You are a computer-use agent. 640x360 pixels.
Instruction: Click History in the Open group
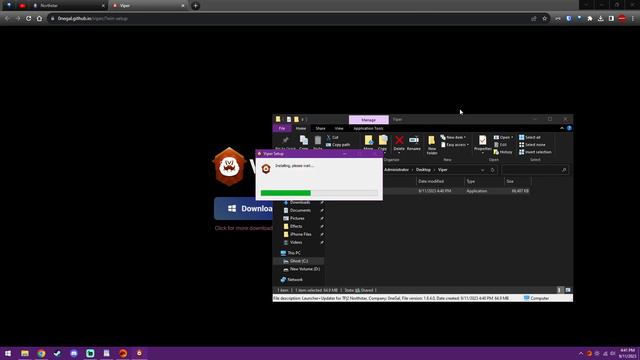click(x=503, y=152)
